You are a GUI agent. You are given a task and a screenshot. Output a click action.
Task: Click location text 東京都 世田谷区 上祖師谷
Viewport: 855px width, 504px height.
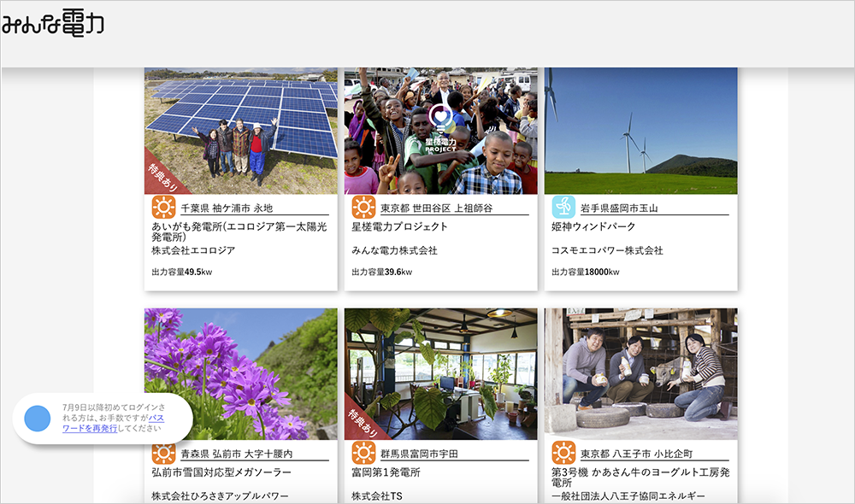point(437,208)
